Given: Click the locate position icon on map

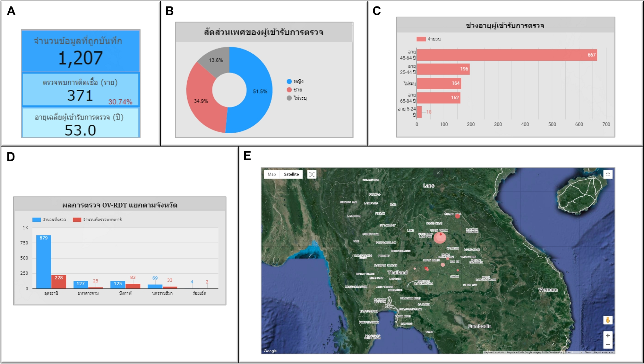Looking at the screenshot, I should point(312,174).
